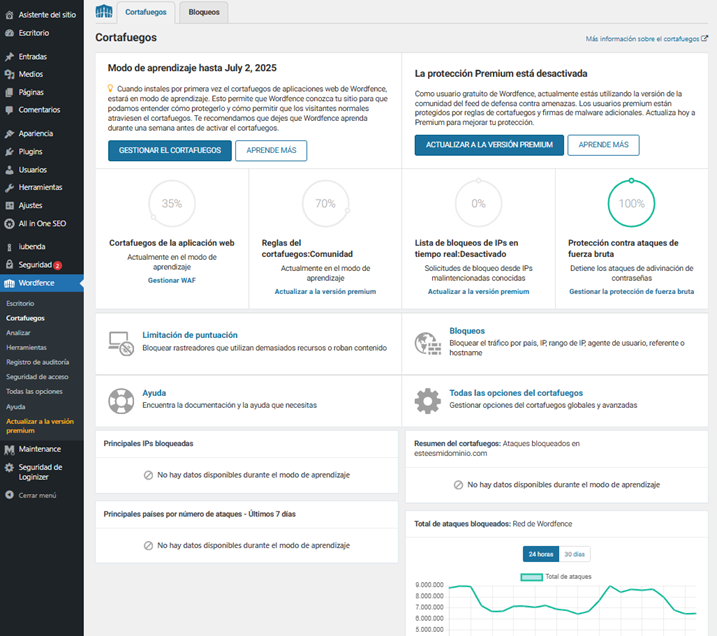Click Gestionar la protección de fuerza bruta

pyautogui.click(x=631, y=291)
